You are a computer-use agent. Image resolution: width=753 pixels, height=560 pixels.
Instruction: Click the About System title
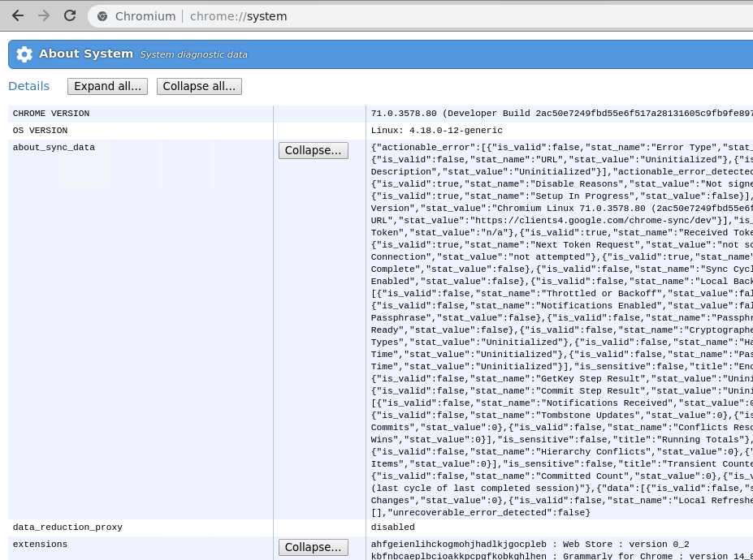86,54
